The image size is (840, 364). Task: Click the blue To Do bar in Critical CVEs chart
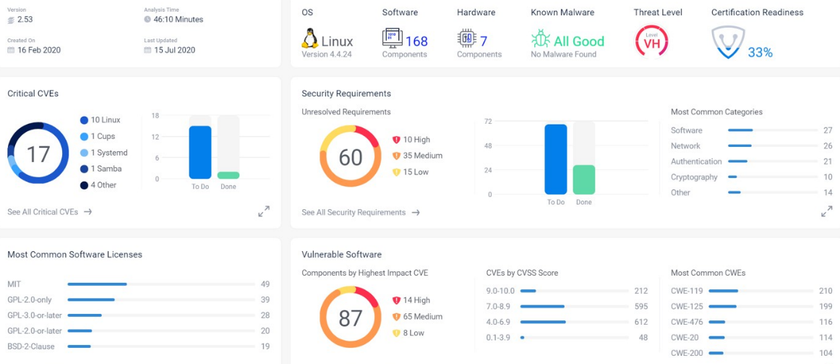200,152
